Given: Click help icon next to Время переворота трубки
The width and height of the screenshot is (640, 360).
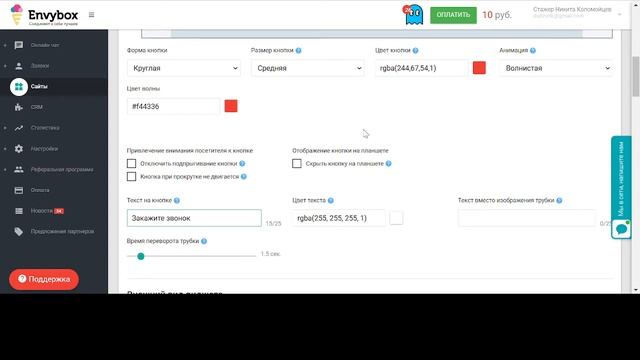Looking at the screenshot, I should point(204,241).
